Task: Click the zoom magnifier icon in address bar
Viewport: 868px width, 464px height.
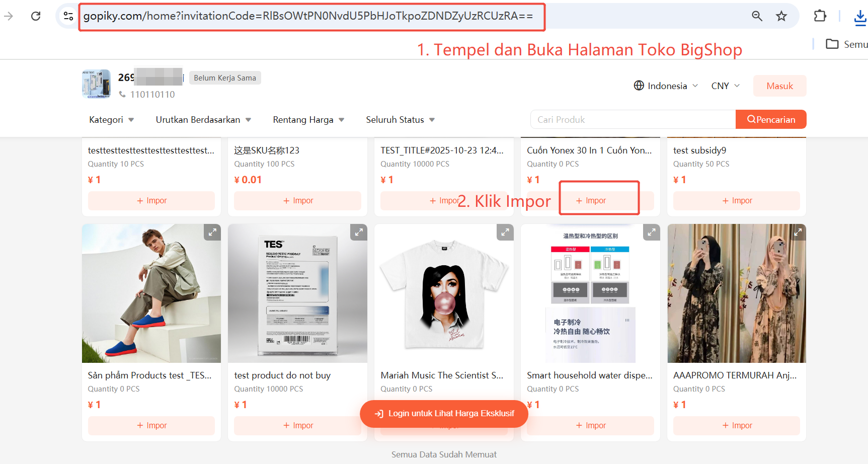Action: 757,16
